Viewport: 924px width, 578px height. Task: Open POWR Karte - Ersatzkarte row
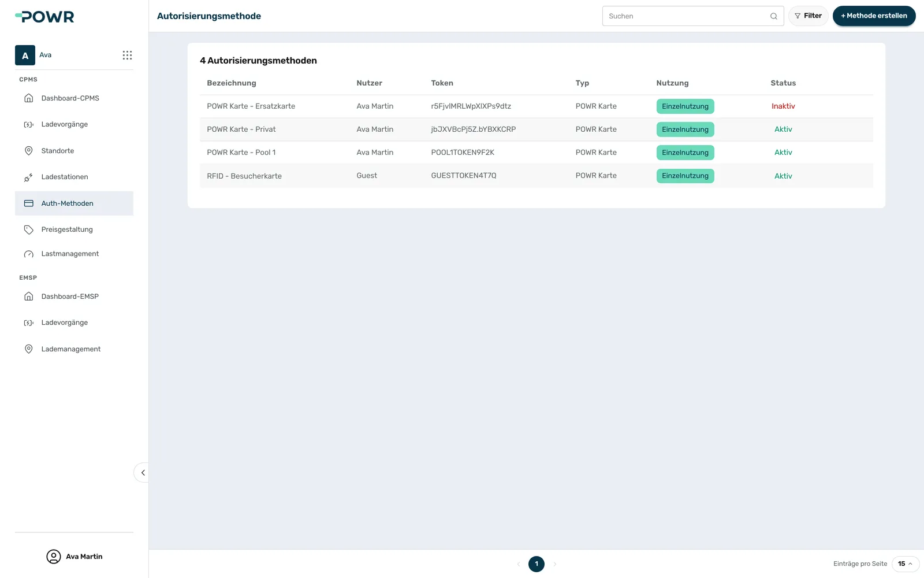pos(536,106)
